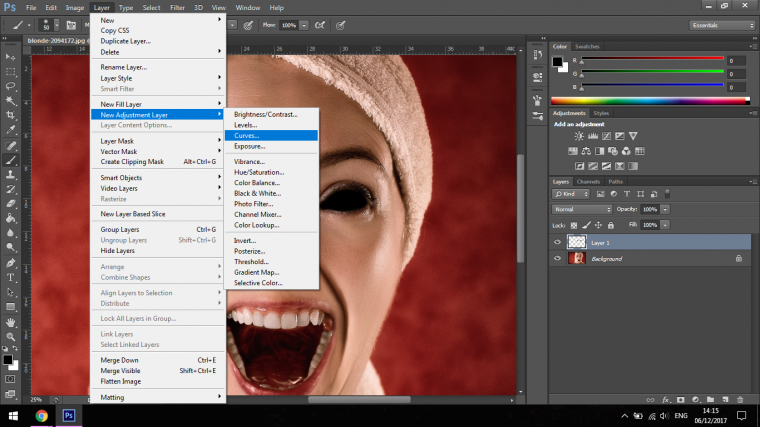Choose Curves... from the adjustment submenu
Viewport: 760px width, 427px height.
coord(271,136)
